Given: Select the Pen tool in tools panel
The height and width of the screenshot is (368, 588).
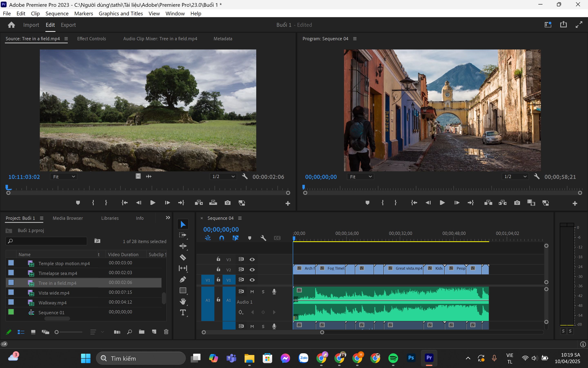Looking at the screenshot, I should (x=183, y=279).
